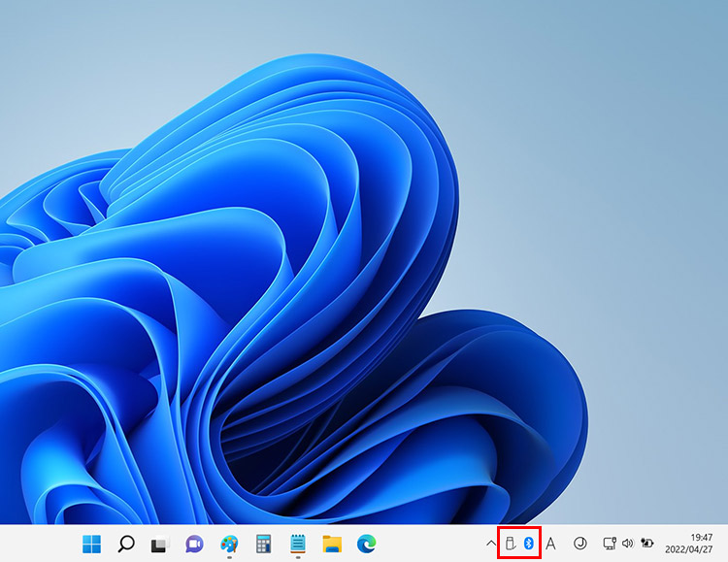Open the Bluetooth tray icon

(529, 544)
